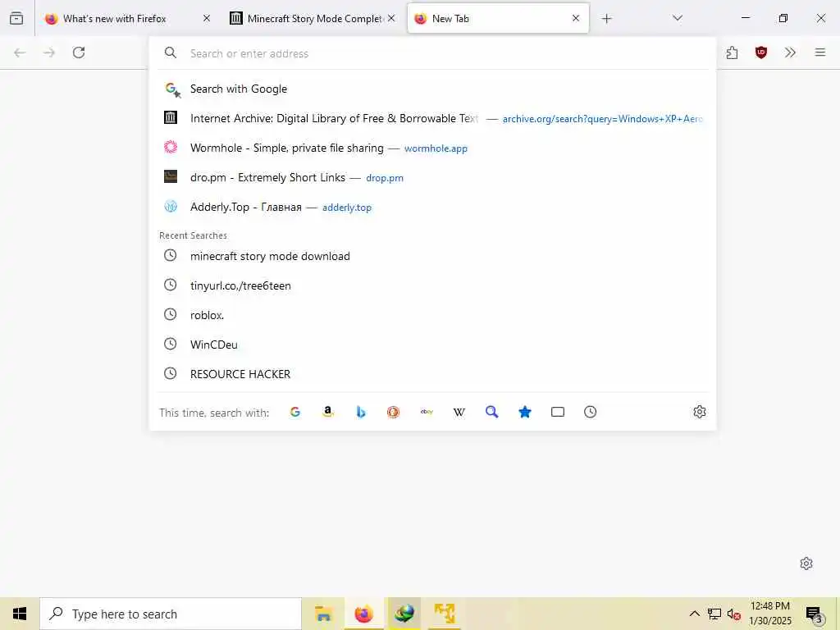Select recent search RESOURCE HACKER
The height and width of the screenshot is (630, 840).
pyautogui.click(x=432, y=374)
